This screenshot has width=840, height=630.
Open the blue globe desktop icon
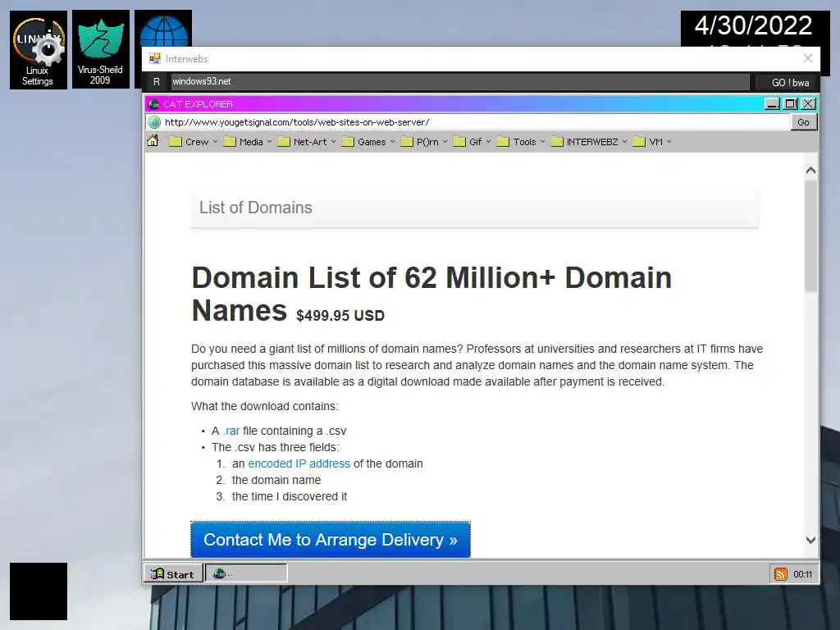point(163,30)
